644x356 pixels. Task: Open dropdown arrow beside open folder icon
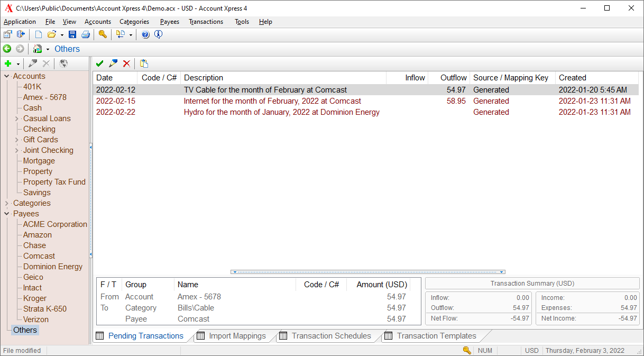click(62, 35)
